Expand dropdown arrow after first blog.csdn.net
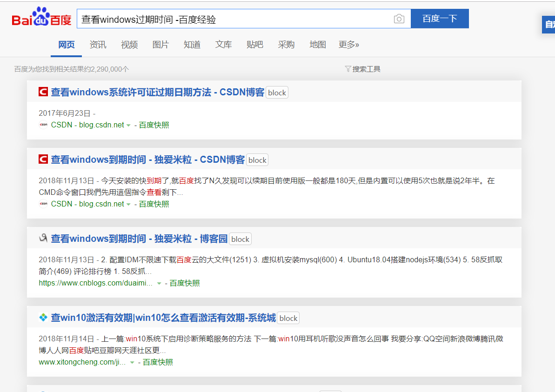The height and width of the screenshot is (392, 555). coord(128,125)
